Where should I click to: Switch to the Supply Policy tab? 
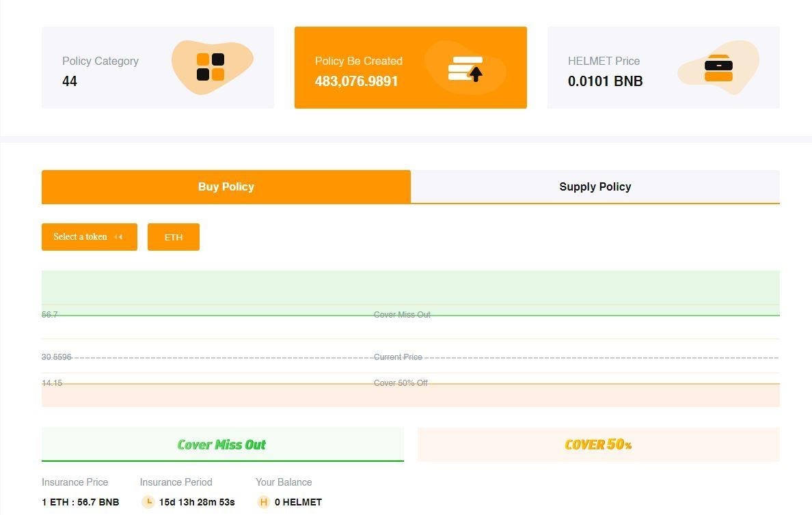coord(595,187)
